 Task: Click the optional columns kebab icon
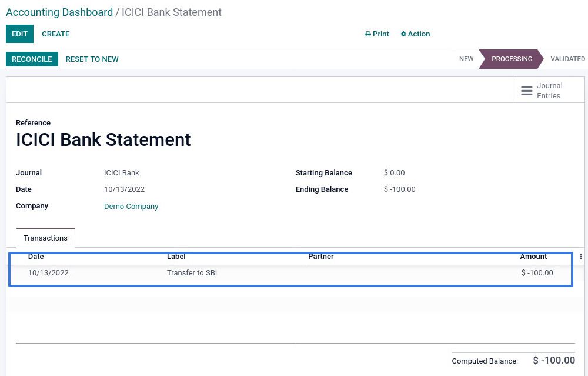580,257
